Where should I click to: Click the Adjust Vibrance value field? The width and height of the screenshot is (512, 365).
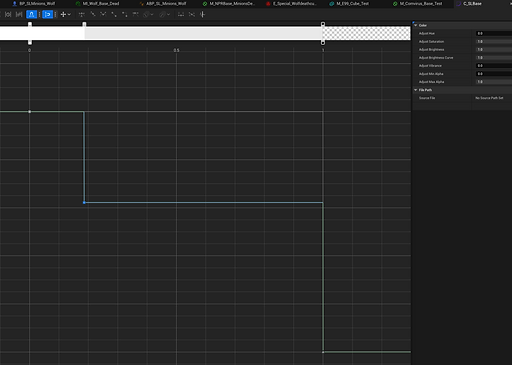click(x=494, y=66)
